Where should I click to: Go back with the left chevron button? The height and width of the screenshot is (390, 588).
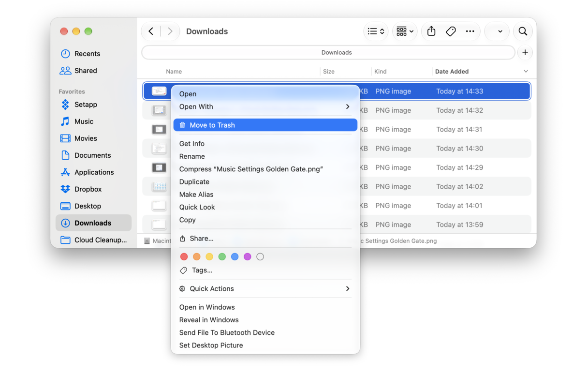151,31
